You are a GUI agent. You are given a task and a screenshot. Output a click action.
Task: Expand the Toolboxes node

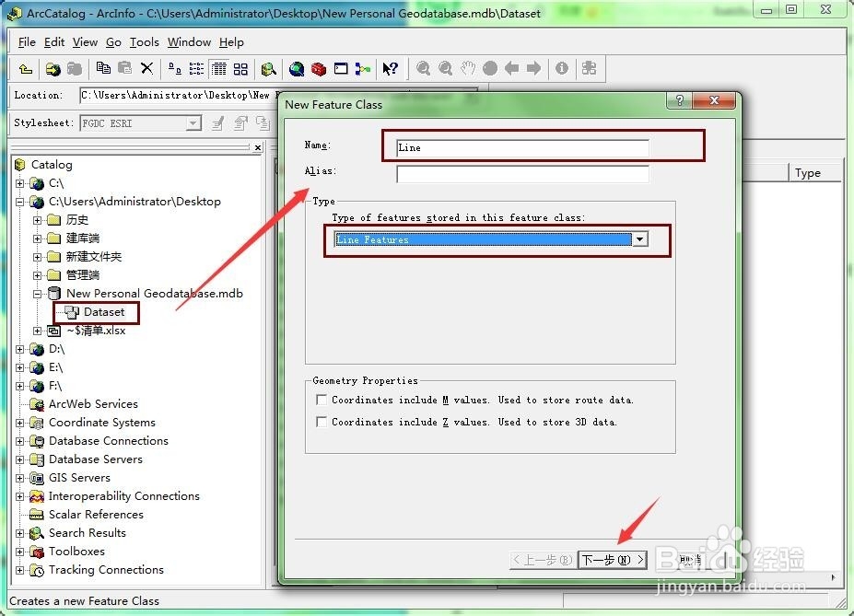pos(20,552)
